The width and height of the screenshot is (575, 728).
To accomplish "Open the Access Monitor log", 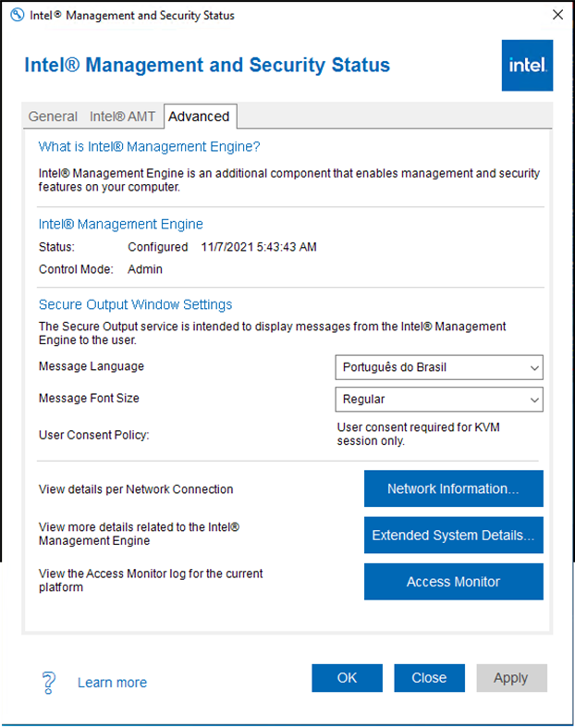I will click(453, 582).
